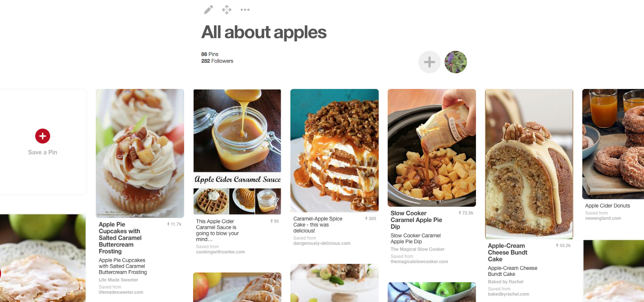Visit the themagicalslowcooker.com source link
644x302 pixels.
419,262
